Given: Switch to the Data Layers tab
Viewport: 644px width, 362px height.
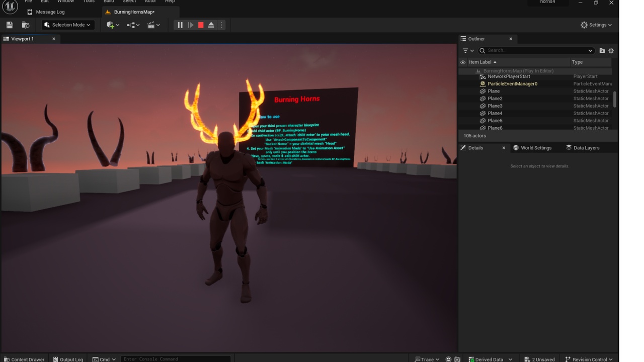Looking at the screenshot, I should (583, 148).
